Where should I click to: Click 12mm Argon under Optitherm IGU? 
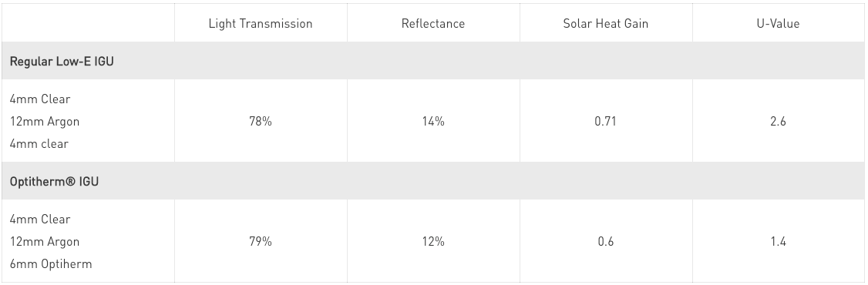(x=44, y=242)
